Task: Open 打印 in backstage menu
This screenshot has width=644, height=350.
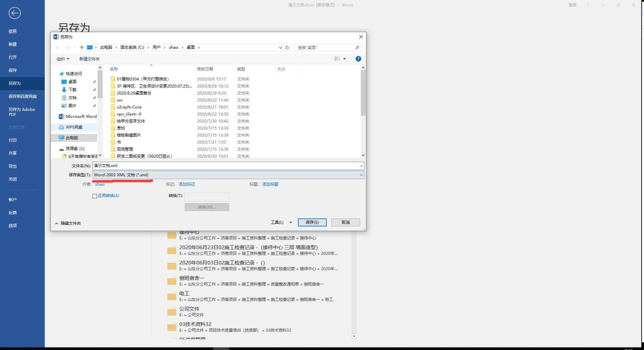Action: pyautogui.click(x=13, y=140)
